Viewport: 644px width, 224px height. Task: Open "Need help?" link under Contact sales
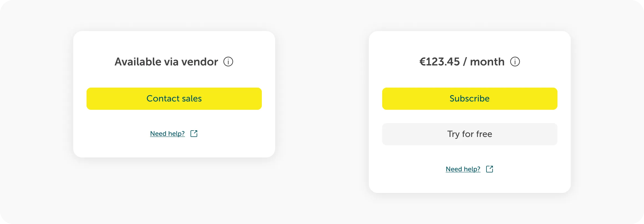coord(167,134)
